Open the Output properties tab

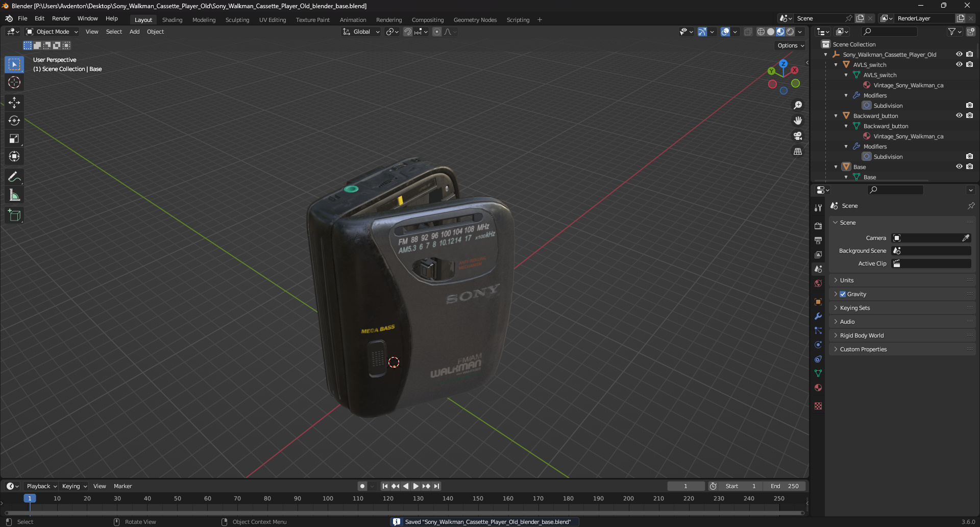(x=818, y=240)
